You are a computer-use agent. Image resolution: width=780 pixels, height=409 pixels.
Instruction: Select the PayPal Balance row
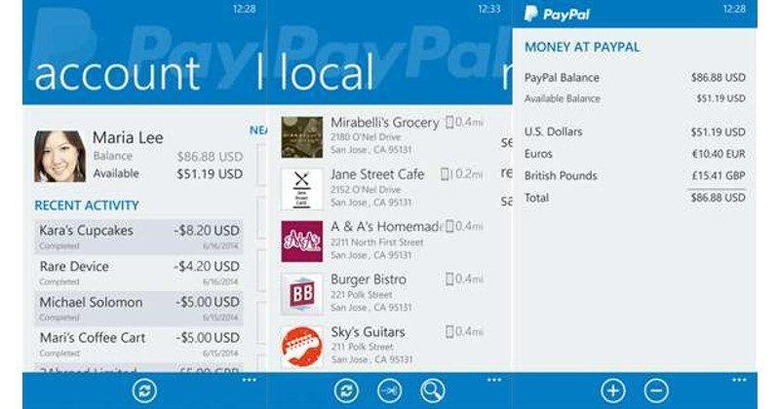tap(635, 78)
